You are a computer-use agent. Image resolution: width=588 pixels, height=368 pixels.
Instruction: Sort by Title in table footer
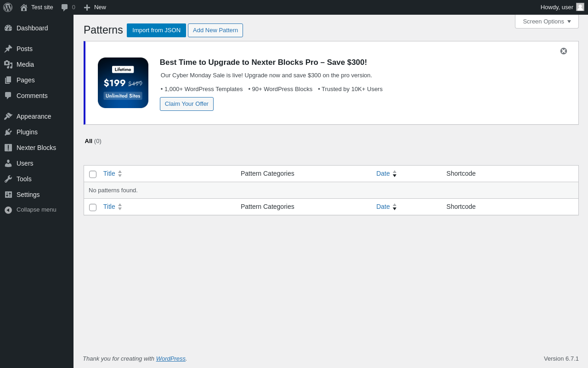tap(109, 207)
